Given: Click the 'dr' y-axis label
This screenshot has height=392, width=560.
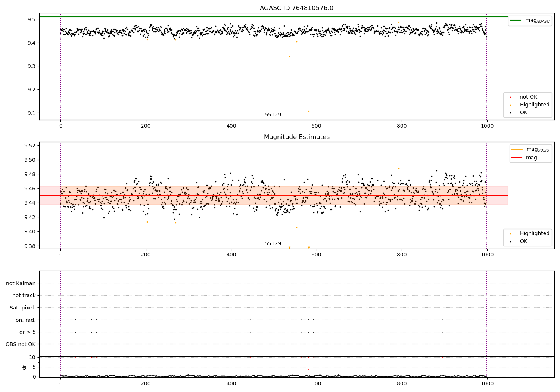Looking at the screenshot, I should coord(24,367).
